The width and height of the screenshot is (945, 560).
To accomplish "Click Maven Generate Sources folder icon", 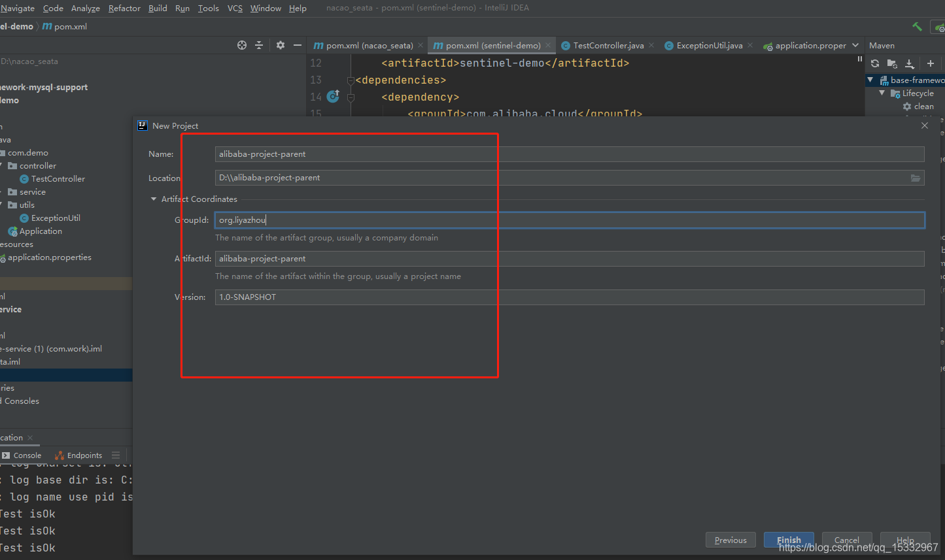I will tap(892, 63).
